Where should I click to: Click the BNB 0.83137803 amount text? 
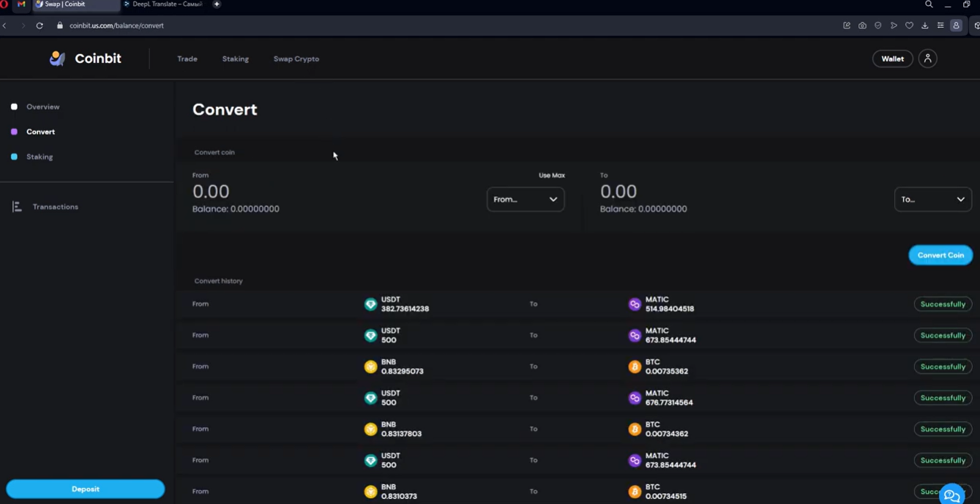point(401,434)
